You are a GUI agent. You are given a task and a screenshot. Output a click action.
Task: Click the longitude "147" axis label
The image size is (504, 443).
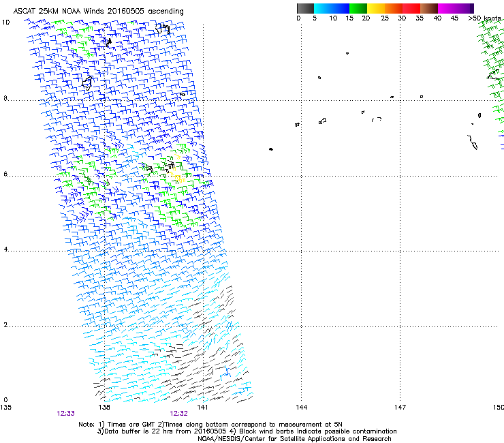click(x=400, y=408)
